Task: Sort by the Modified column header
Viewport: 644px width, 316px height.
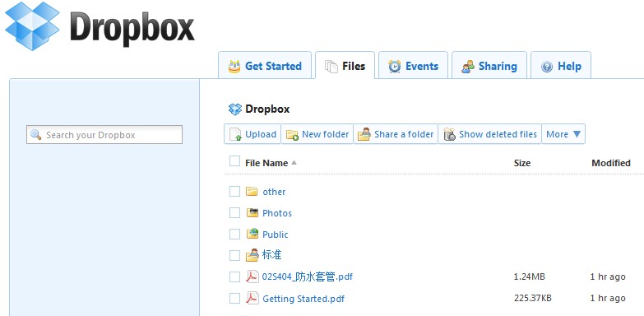Action: click(611, 163)
